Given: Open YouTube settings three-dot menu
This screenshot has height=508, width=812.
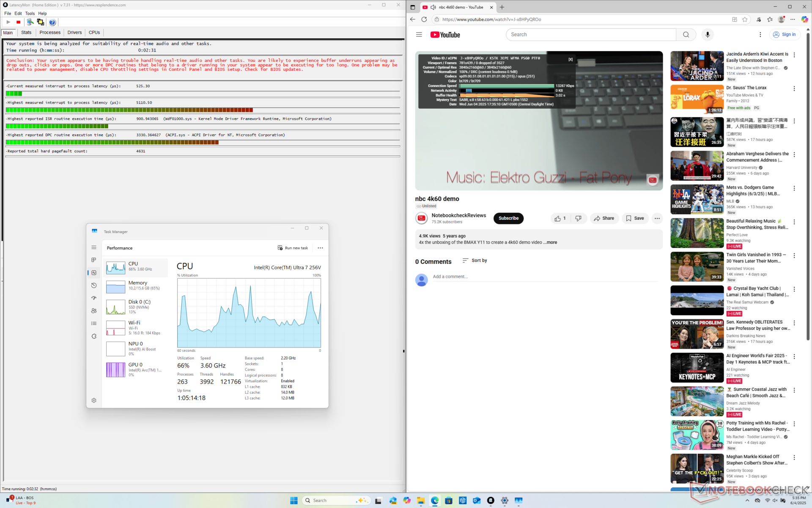Looking at the screenshot, I should pyautogui.click(x=760, y=35).
